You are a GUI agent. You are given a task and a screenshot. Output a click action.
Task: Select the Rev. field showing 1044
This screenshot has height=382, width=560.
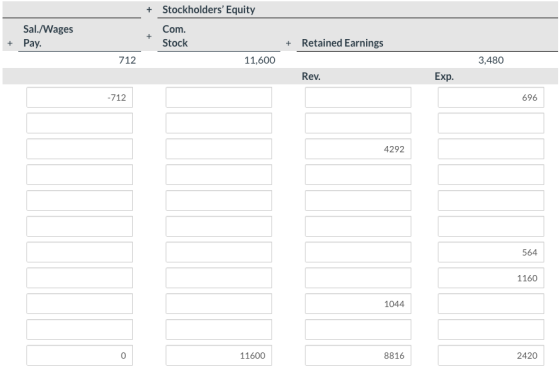click(x=358, y=303)
